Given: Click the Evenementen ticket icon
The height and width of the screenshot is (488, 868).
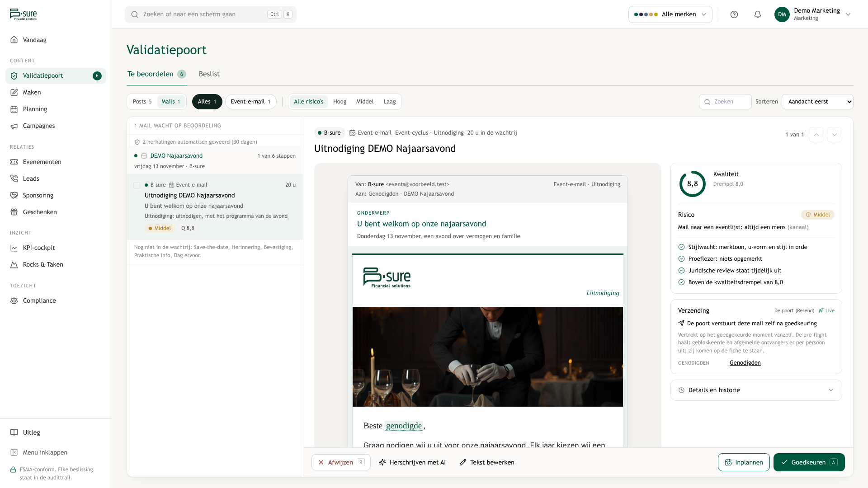Looking at the screenshot, I should (14, 162).
